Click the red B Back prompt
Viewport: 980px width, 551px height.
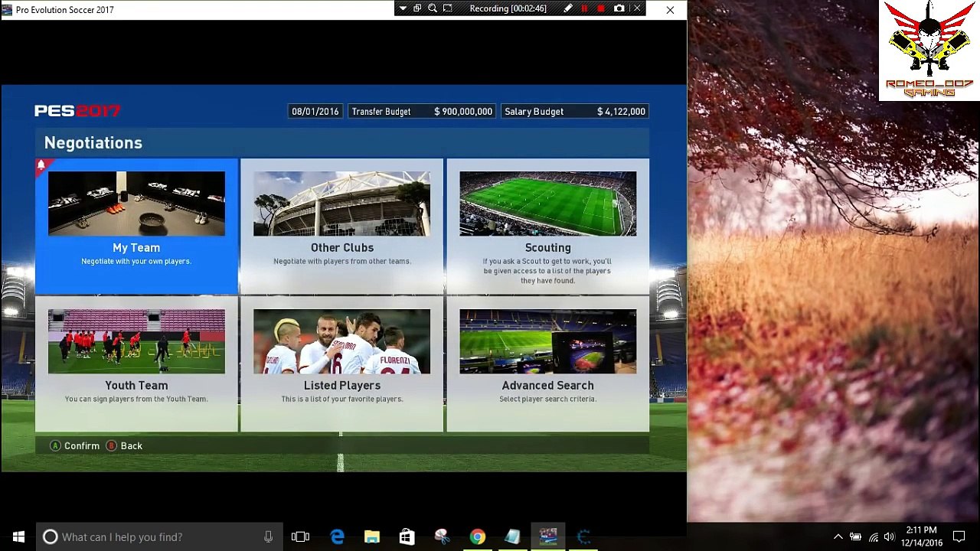112,445
